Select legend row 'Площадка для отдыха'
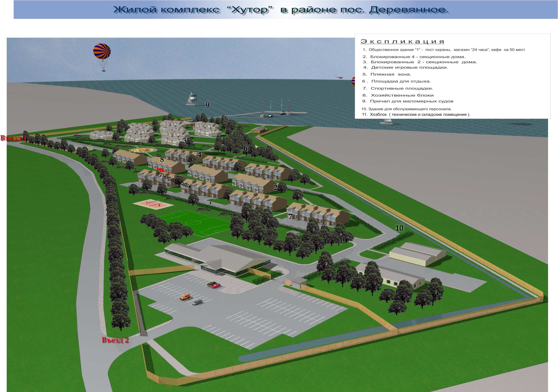The width and height of the screenshot is (558, 392). click(x=396, y=81)
